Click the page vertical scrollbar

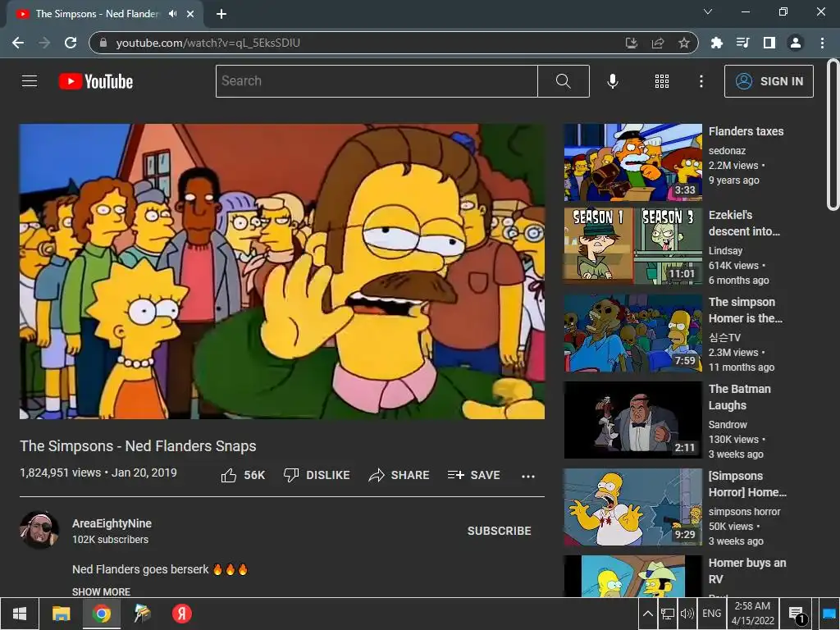[832, 134]
